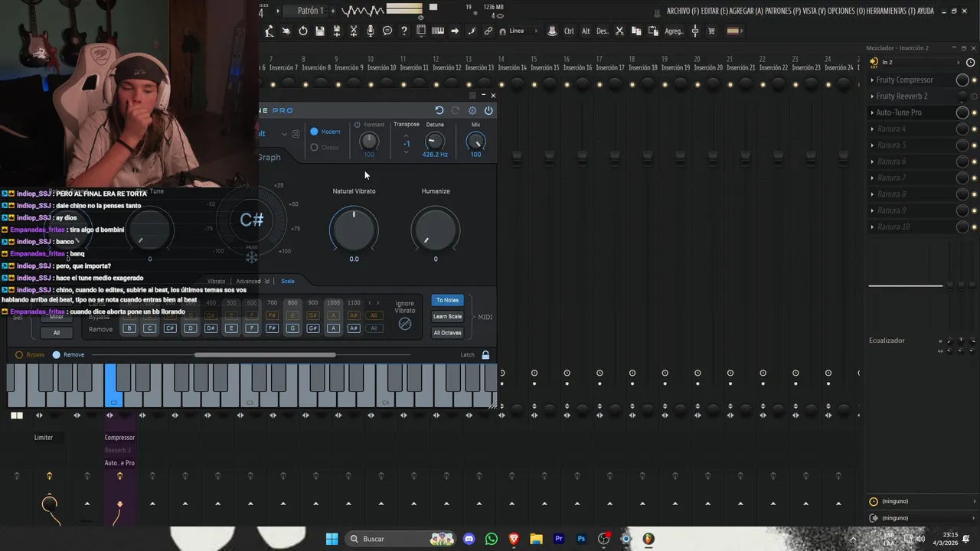Select the Remove radio option
The width and height of the screenshot is (980, 551).
point(56,355)
